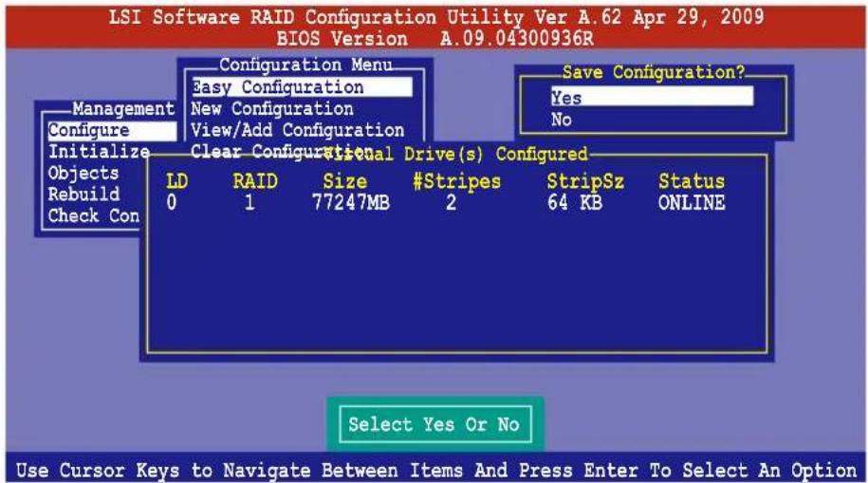This screenshot has width=868, height=483.
Task: Click the LD number 0
Action: click(x=172, y=203)
